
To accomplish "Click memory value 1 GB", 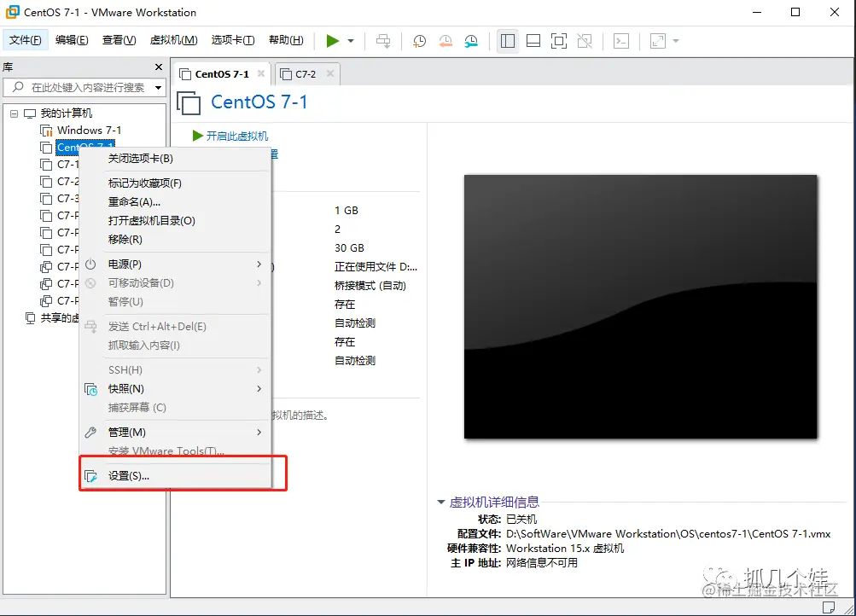I will pyautogui.click(x=346, y=211).
